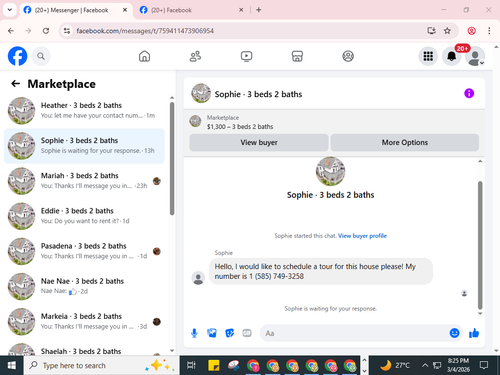This screenshot has width=500, height=375.
Task: Open the Pasadena 3 beds 2 baths conversation
Action: pos(84,251)
